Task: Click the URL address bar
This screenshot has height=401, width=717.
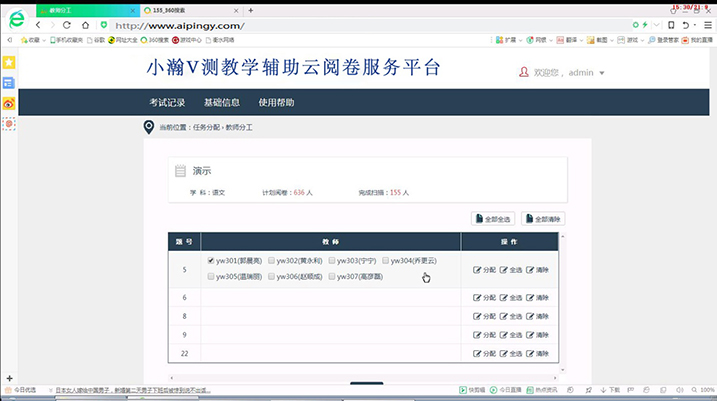Action: (350, 25)
